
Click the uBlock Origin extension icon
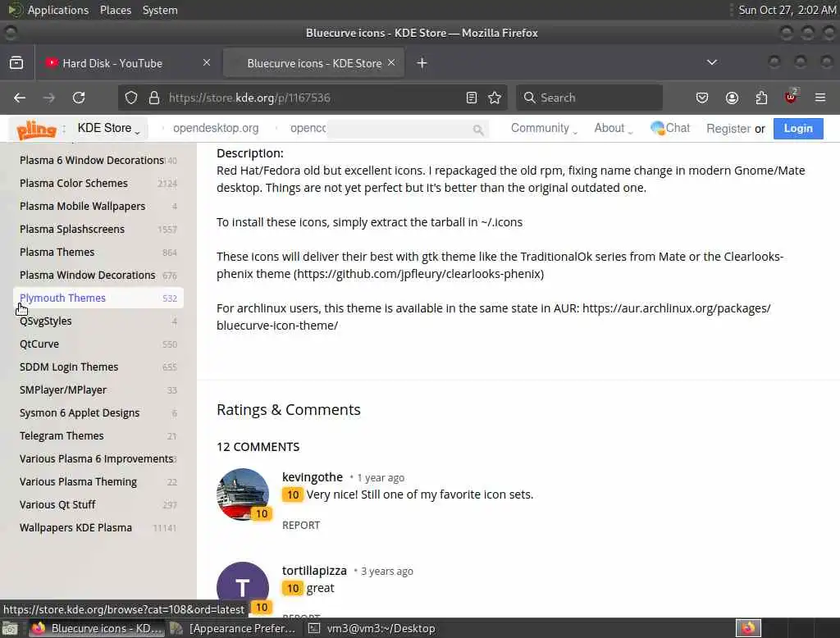[791, 97]
